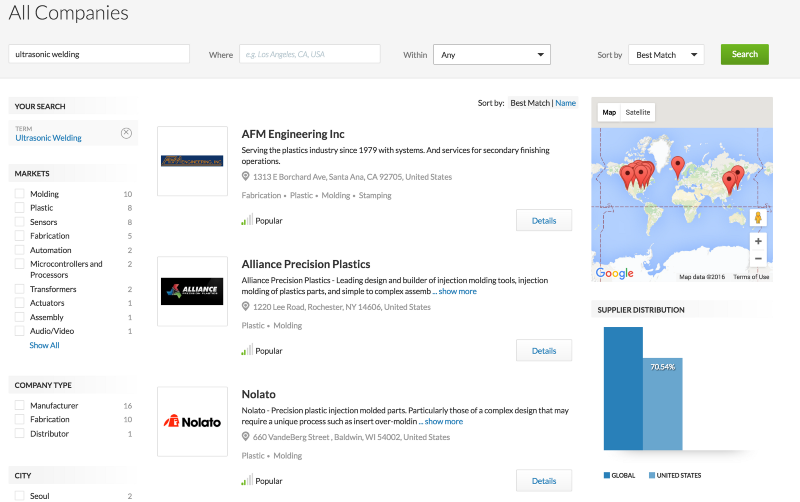The image size is (800, 502).
Task: Tick the Transformers filter
Action: [x=19, y=289]
